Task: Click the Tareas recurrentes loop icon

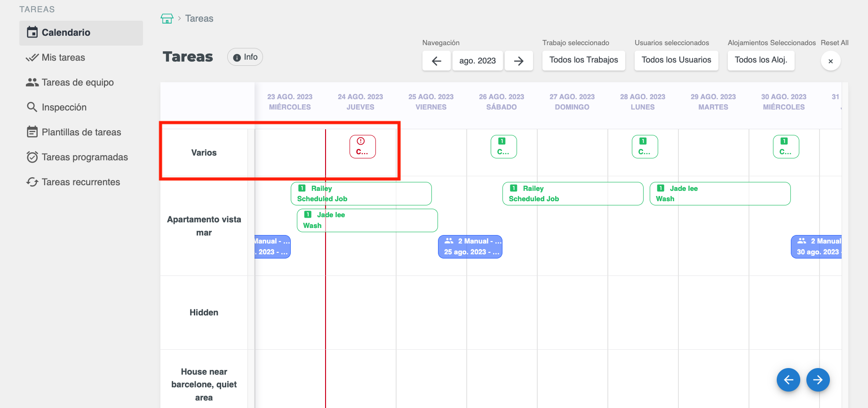Action: [32, 182]
